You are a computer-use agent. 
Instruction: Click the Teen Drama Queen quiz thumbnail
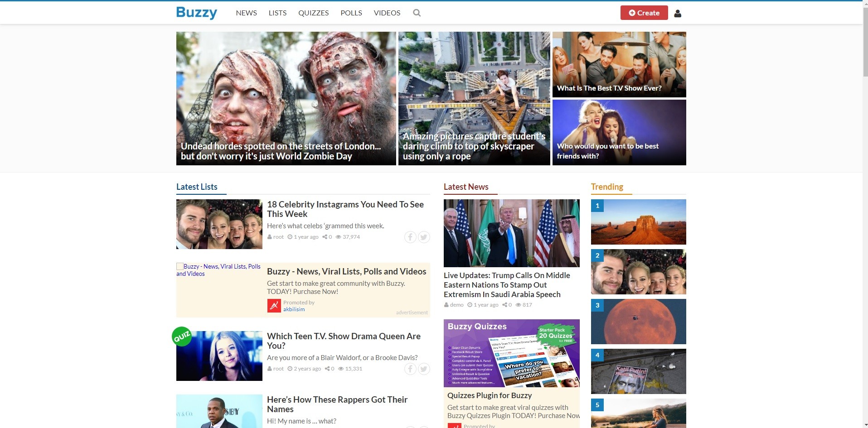(x=219, y=356)
